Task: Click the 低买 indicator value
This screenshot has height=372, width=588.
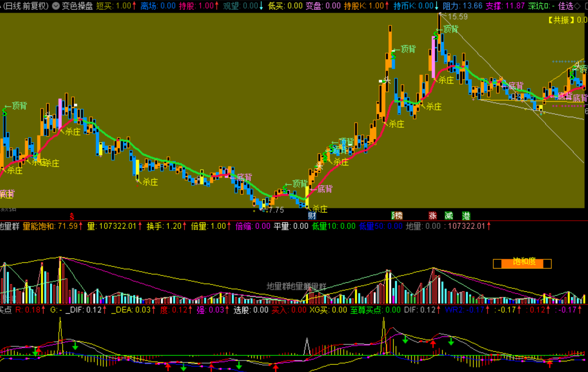Action: 295,6
